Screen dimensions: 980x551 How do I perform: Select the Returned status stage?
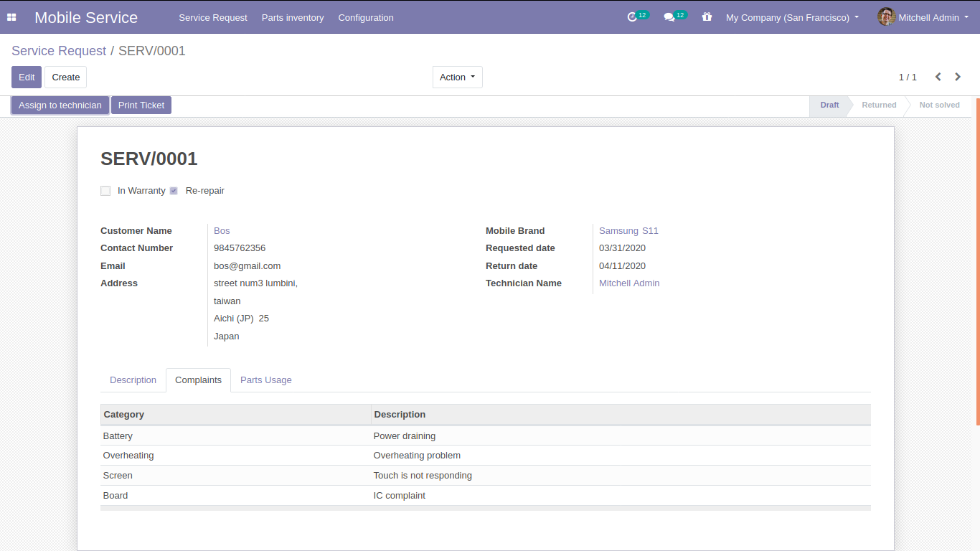point(879,105)
